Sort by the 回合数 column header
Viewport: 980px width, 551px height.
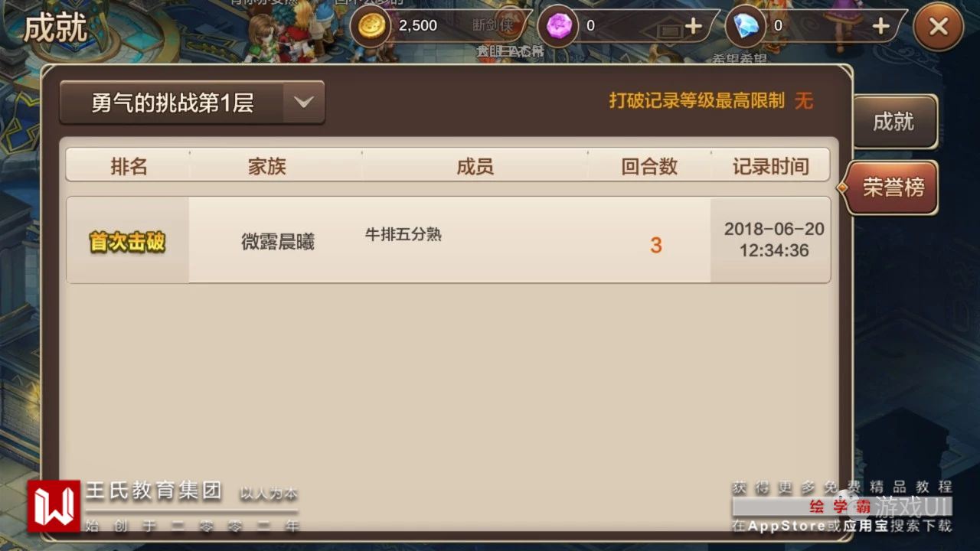click(649, 166)
